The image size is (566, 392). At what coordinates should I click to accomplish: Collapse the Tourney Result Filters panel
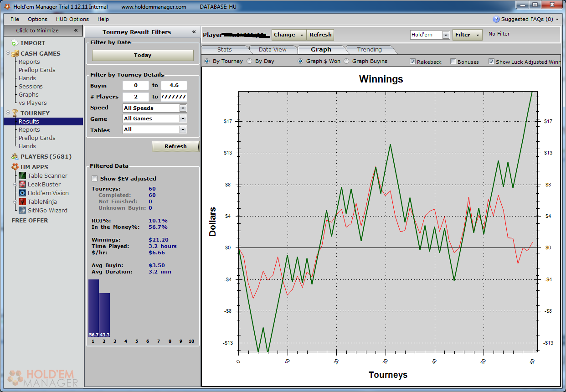point(194,32)
